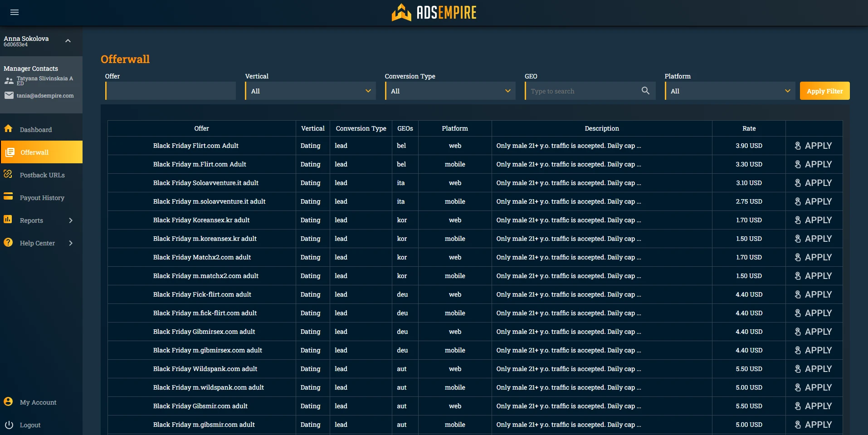This screenshot has height=435, width=868.
Task: Open the hamburger menu icon
Action: [x=15, y=12]
